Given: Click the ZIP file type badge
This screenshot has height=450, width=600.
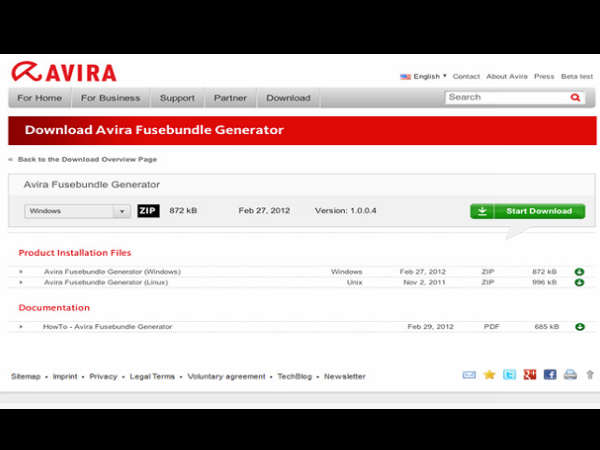Looking at the screenshot, I should click(148, 211).
